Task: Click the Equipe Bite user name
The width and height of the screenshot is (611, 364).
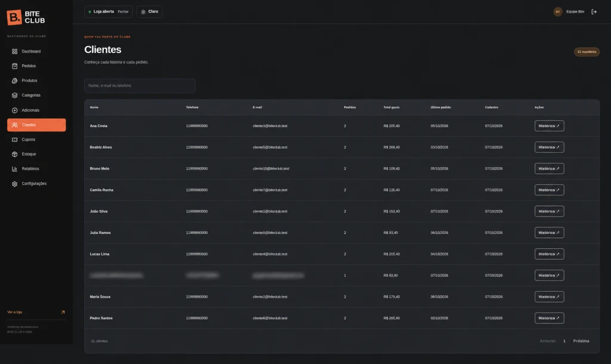Action: click(x=575, y=12)
